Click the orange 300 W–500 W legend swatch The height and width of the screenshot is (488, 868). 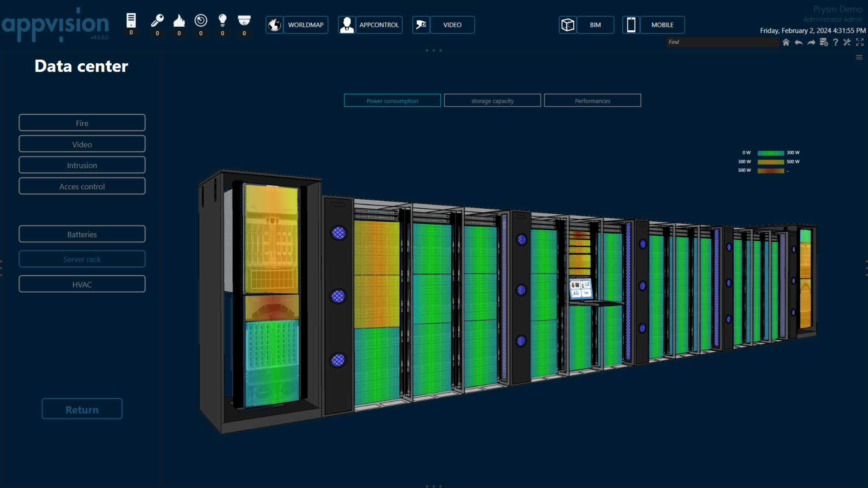[x=771, y=162]
